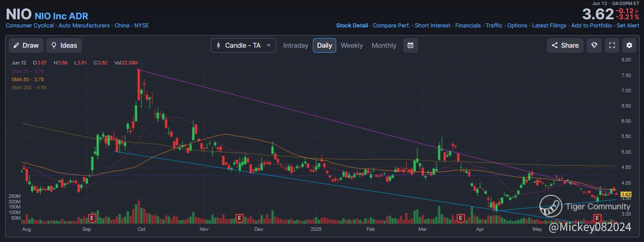View Short Interest page
This screenshot has width=644, height=242.
tap(433, 25)
